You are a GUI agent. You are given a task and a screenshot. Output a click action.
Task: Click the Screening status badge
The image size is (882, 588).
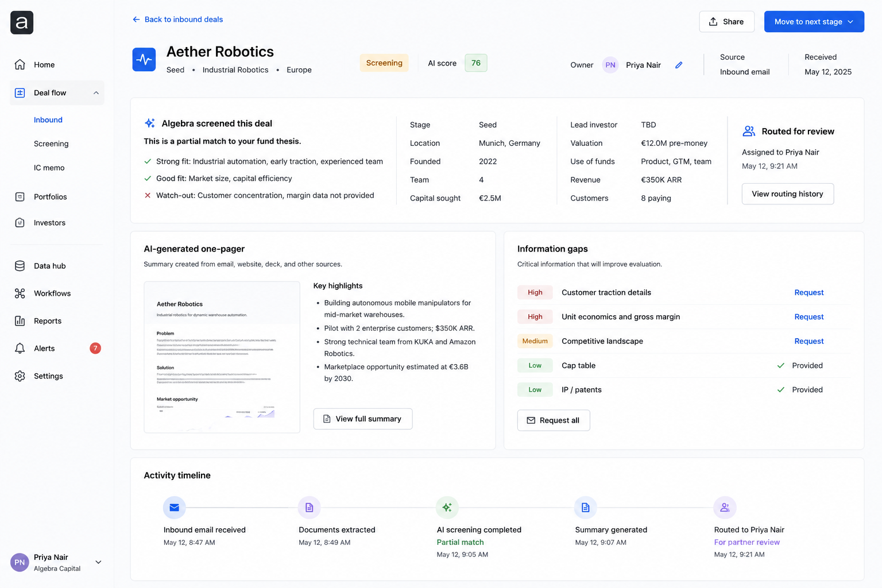(x=384, y=63)
